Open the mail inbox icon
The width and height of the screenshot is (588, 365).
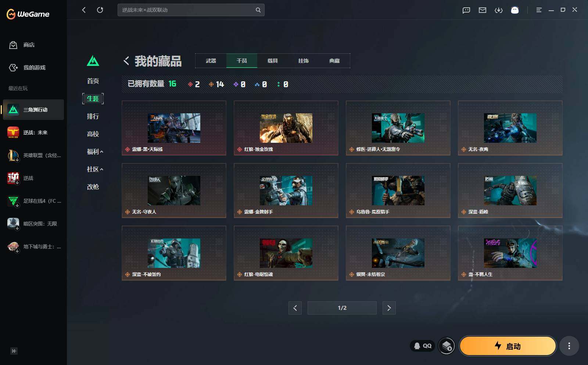click(483, 10)
